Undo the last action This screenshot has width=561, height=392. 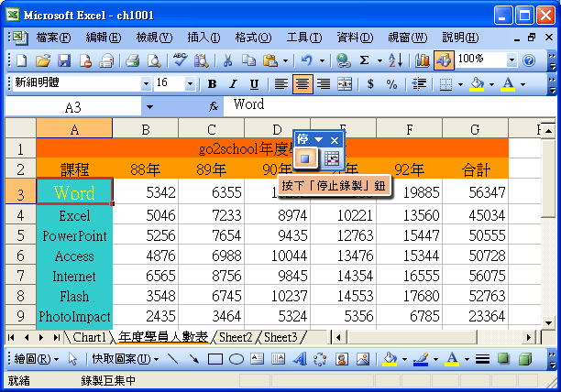[x=306, y=60]
